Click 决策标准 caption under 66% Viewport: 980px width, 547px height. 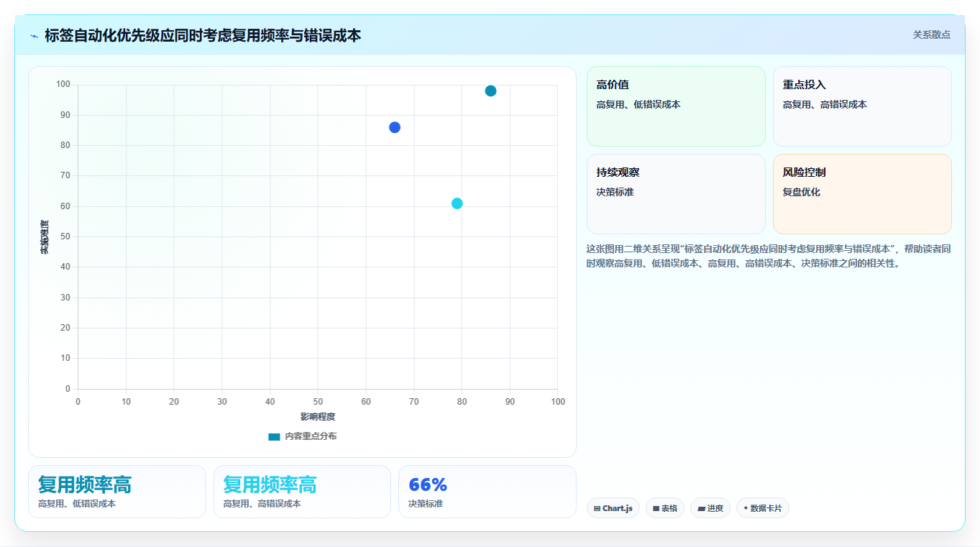(x=426, y=504)
